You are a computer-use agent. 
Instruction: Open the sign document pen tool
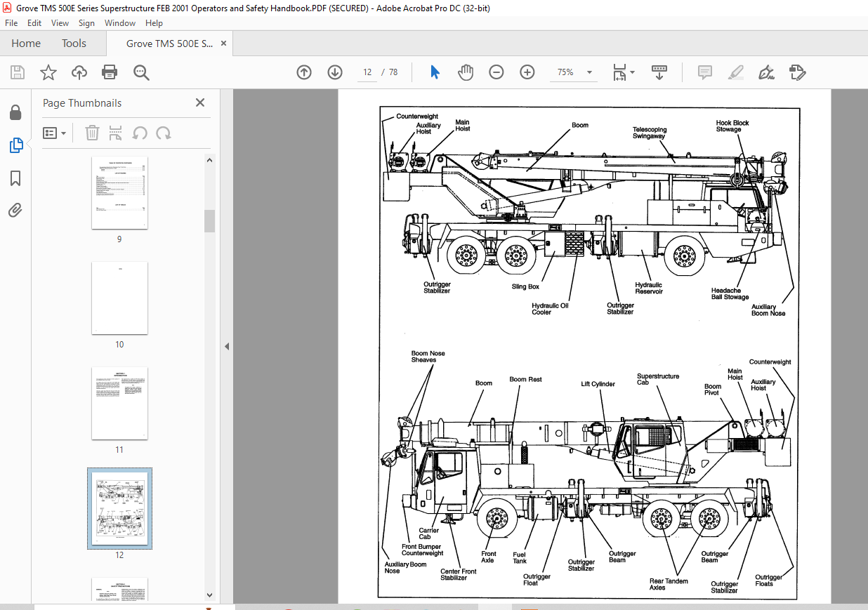point(766,72)
